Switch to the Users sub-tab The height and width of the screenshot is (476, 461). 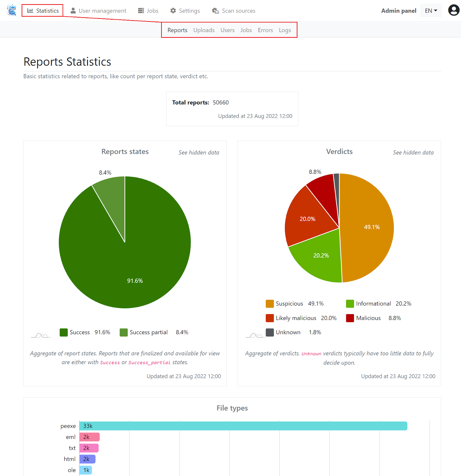coord(228,30)
